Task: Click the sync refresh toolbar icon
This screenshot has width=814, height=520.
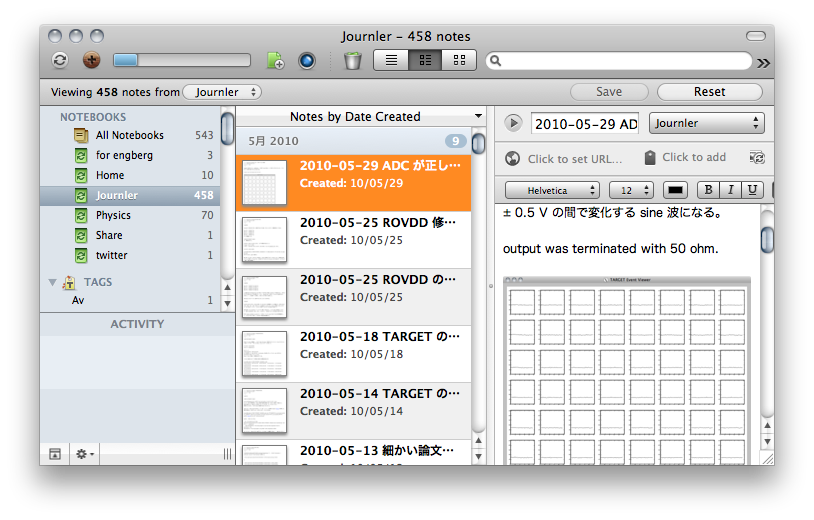Action: click(60, 60)
